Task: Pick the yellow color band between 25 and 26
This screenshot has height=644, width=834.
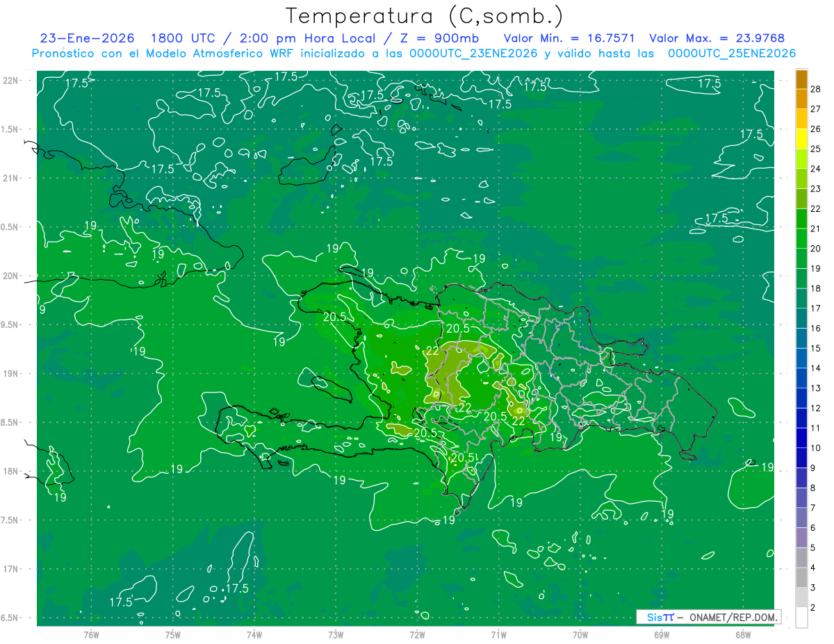Action: click(801, 139)
